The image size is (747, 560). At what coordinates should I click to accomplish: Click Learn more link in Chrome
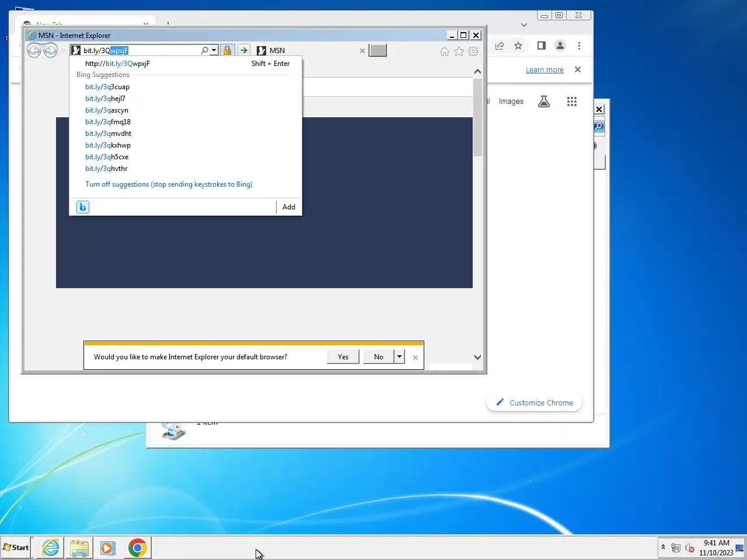click(x=544, y=70)
